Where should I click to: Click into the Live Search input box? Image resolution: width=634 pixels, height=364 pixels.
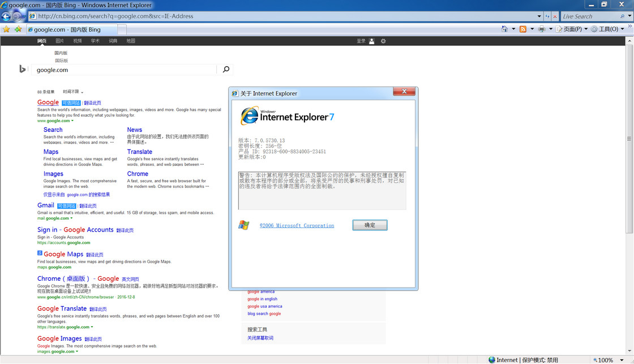tap(589, 16)
